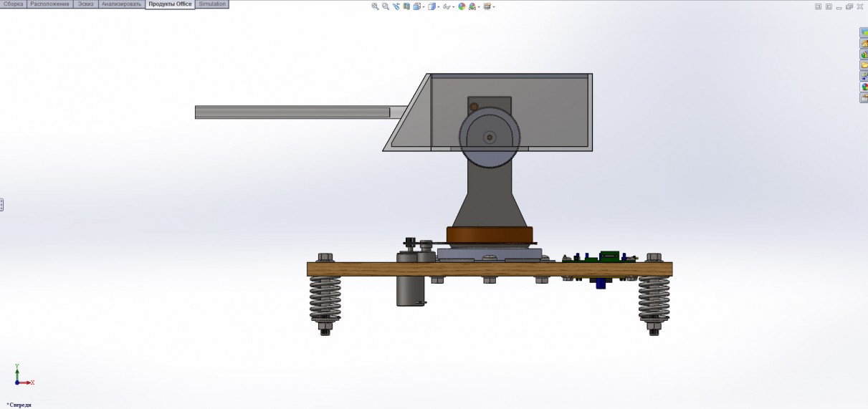Switch to the Simulation tab

(x=212, y=4)
